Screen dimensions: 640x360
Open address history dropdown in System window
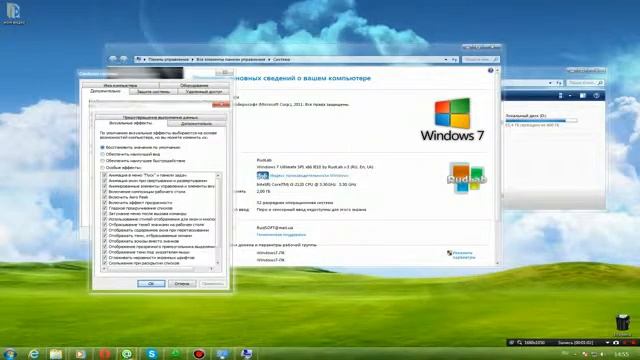[446, 60]
